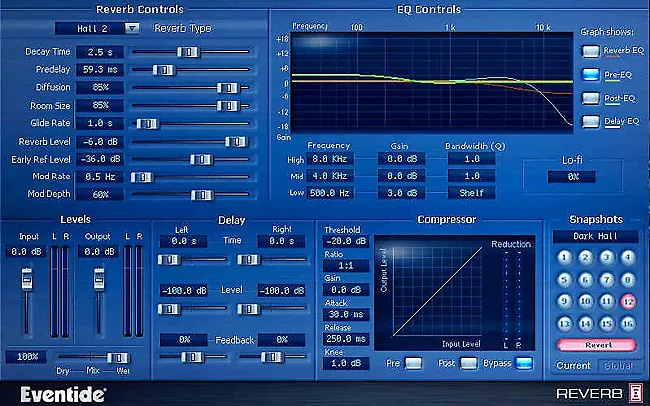Viewport: 650px width, 406px height.
Task: Click the Revert snapshot button
Action: (597, 345)
